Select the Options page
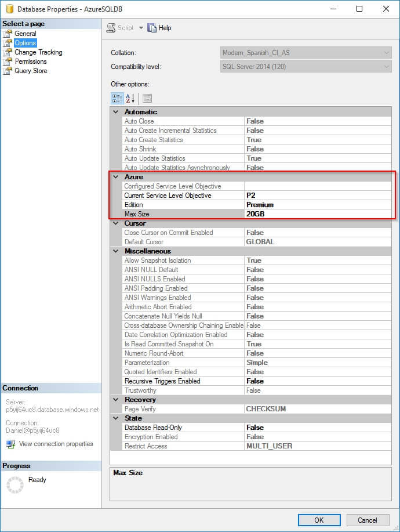Viewport: 400px width, 532px height. point(25,43)
